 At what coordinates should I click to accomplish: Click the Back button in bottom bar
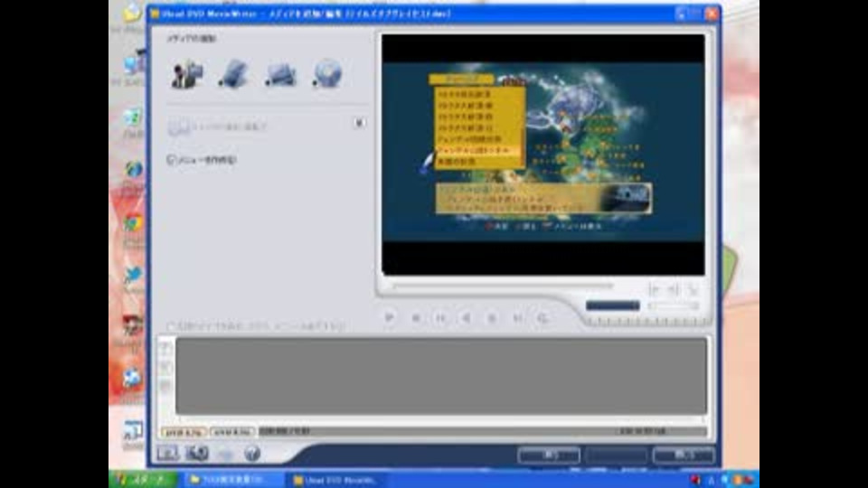point(549,455)
